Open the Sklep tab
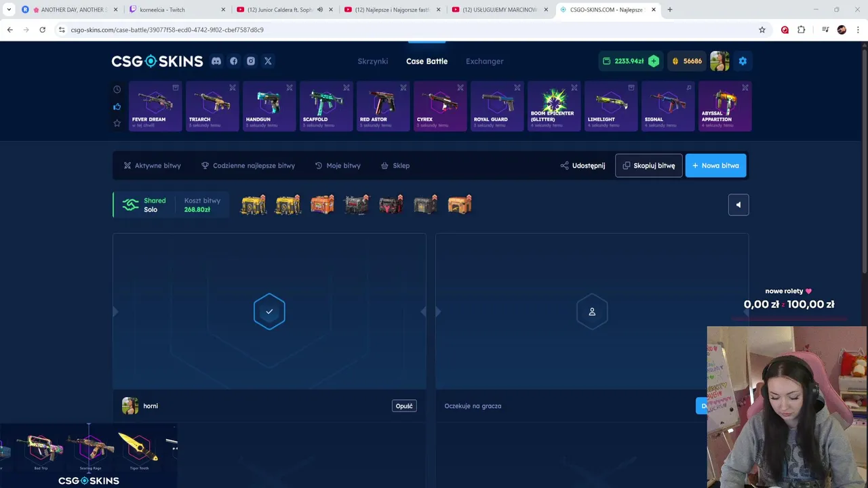This screenshot has width=868, height=488. coord(395,165)
